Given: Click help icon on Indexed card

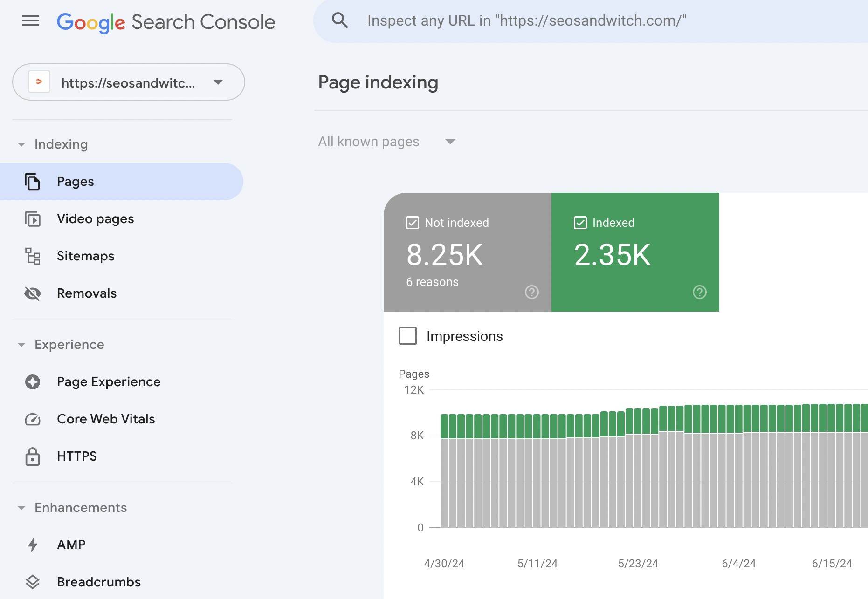Looking at the screenshot, I should pyautogui.click(x=700, y=292).
